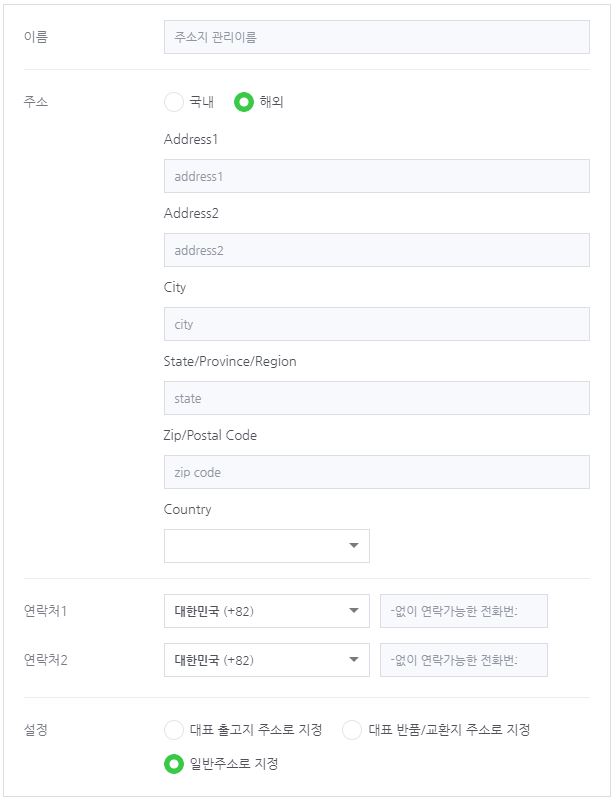Screen dimensions: 616x801
Task: Focus the city input box
Action: tap(377, 324)
